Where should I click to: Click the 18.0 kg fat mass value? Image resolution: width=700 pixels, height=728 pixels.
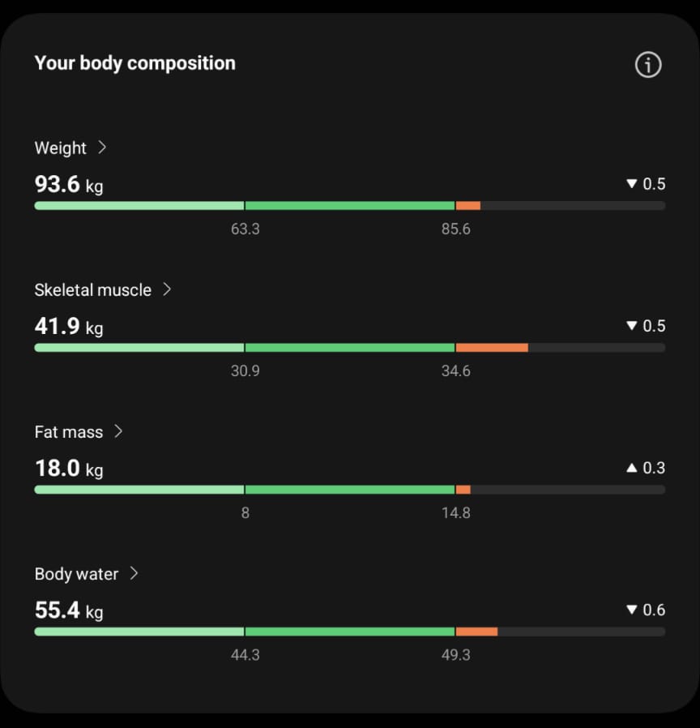click(68, 469)
